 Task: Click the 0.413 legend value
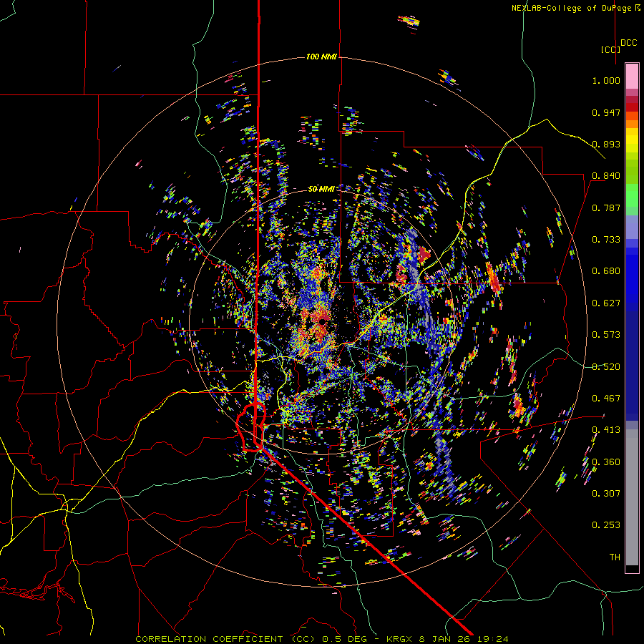606,430
